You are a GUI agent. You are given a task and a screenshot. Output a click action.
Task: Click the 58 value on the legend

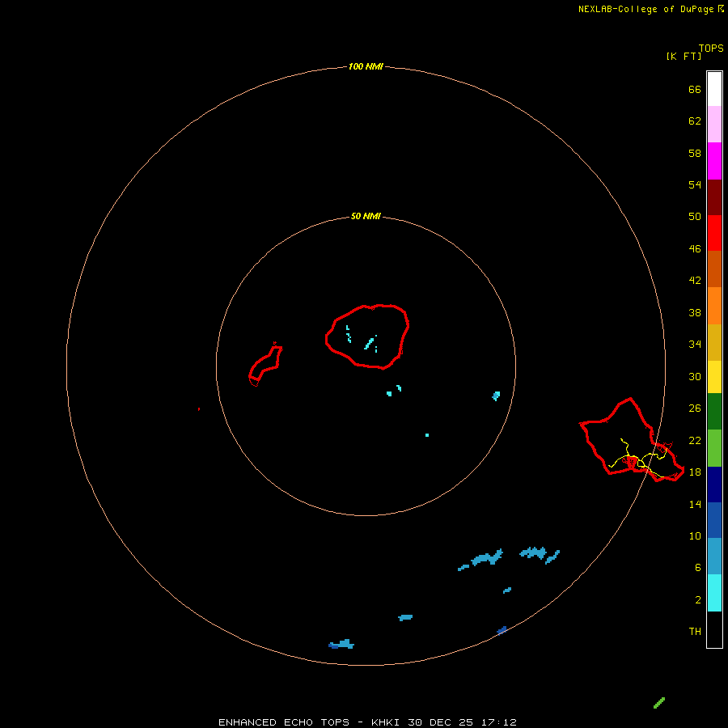pos(695,153)
